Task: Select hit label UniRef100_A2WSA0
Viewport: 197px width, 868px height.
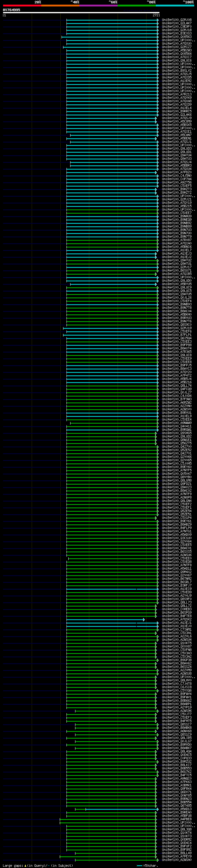Action: tap(177, 860)
